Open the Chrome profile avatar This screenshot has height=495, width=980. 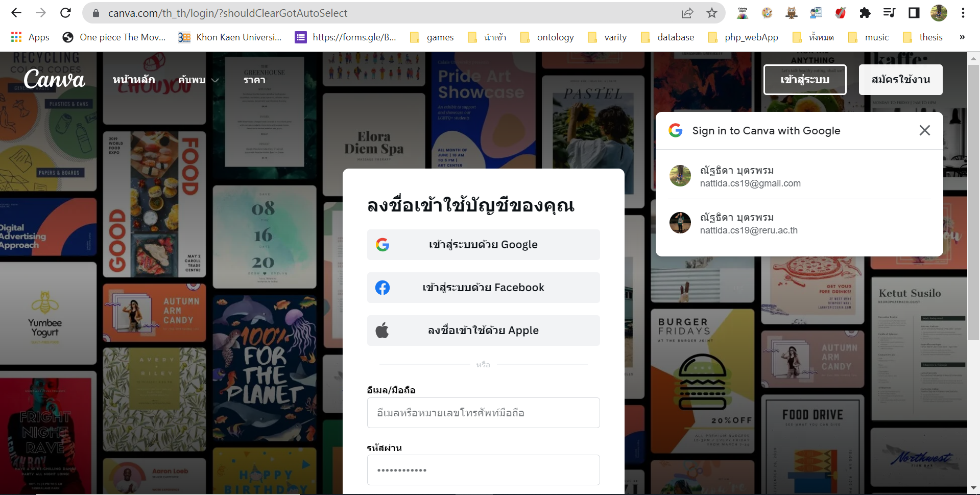939,13
